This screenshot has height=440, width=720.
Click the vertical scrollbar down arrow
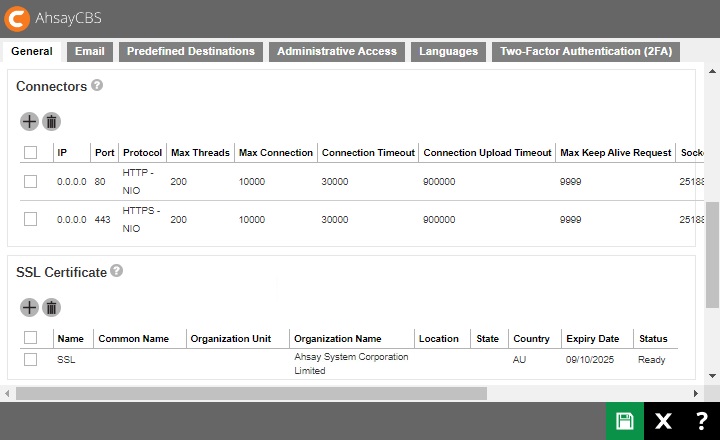(712, 375)
